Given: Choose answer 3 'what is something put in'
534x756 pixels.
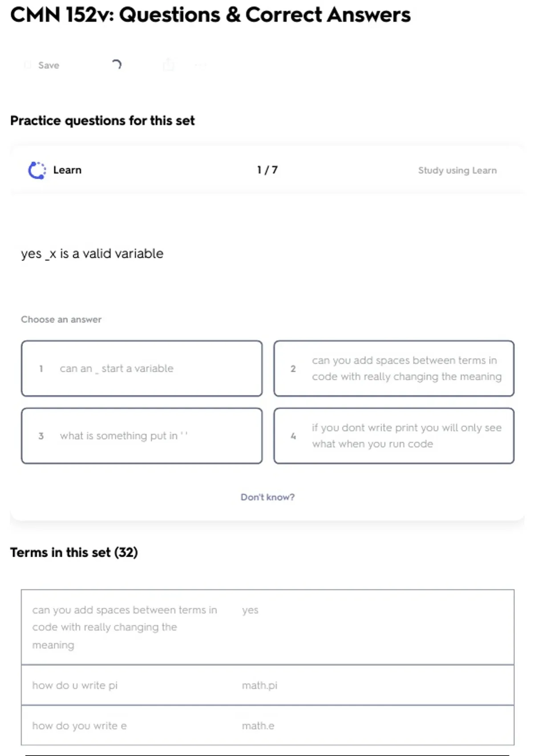Looking at the screenshot, I should pyautogui.click(x=142, y=436).
